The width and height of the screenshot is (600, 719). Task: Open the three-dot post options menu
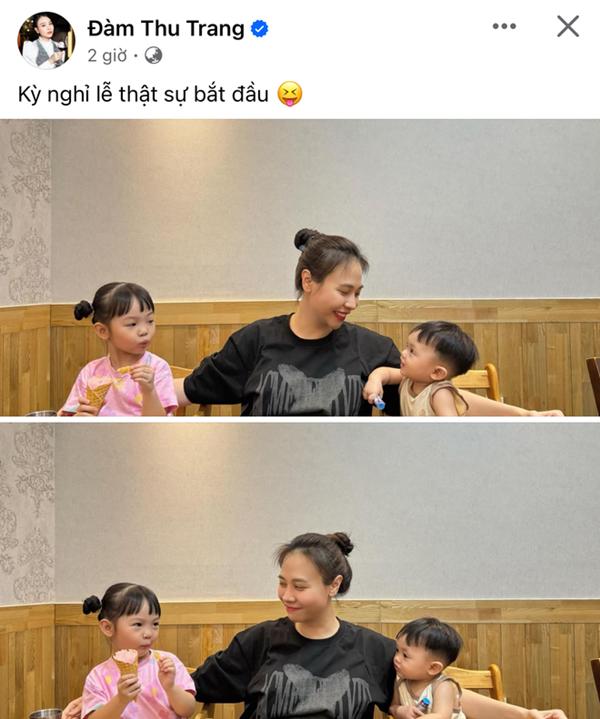[504, 26]
